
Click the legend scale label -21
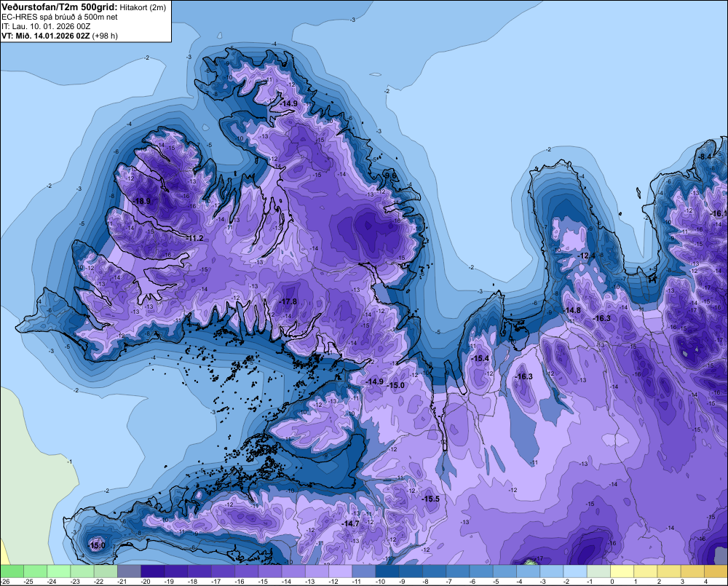point(122,582)
